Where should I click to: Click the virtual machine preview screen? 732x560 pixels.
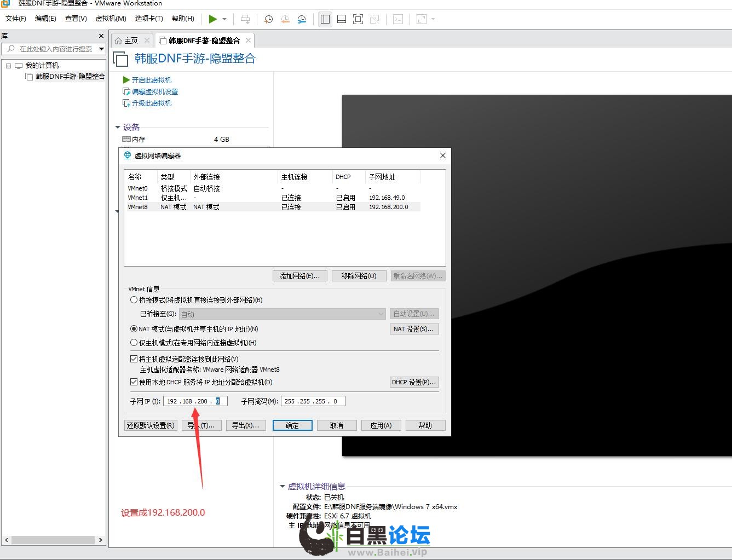click(537, 275)
